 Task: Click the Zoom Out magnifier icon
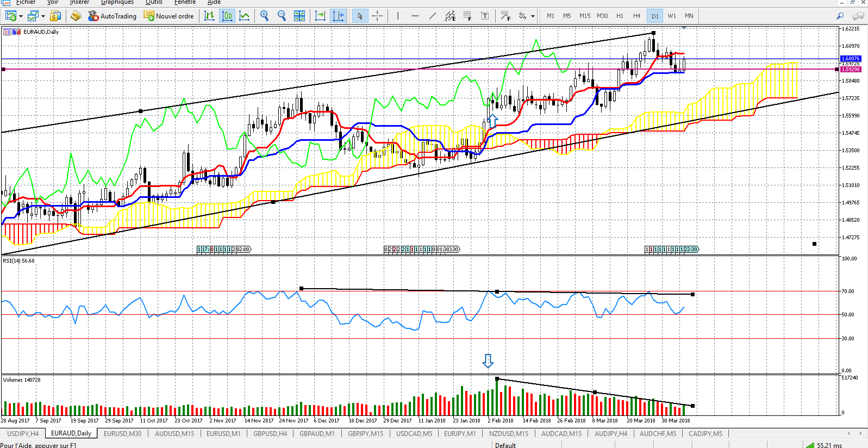pyautogui.click(x=282, y=16)
